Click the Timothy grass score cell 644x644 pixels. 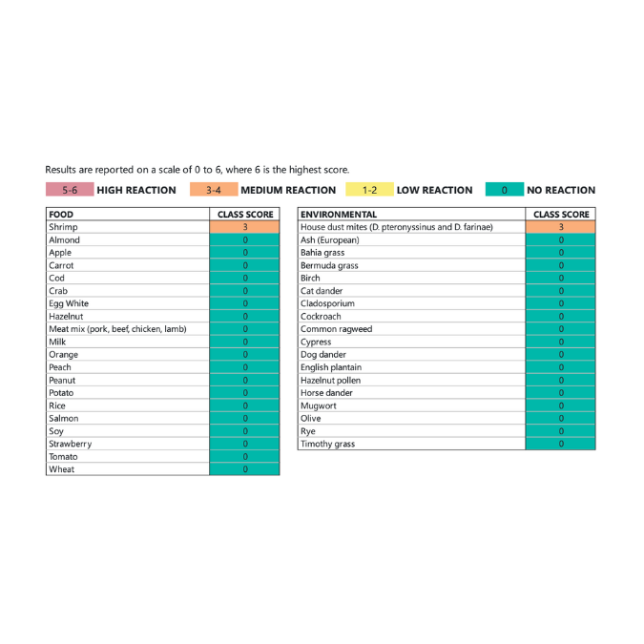[560, 444]
